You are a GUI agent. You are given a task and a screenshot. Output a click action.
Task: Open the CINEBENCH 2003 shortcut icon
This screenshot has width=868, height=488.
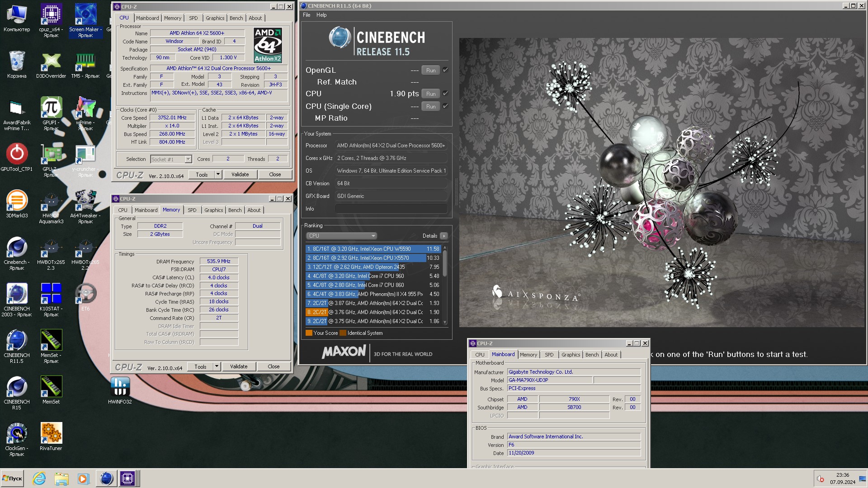point(17,300)
